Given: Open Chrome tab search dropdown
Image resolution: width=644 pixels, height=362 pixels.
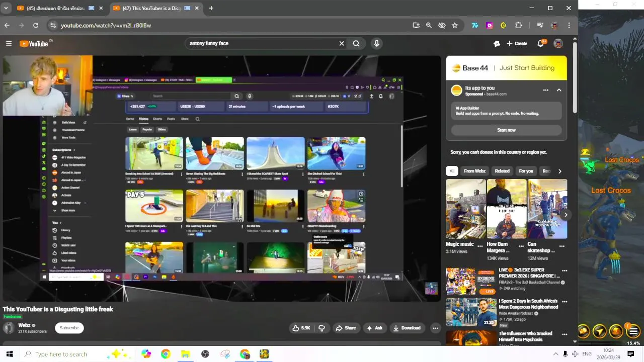Looking at the screenshot, I should tap(6, 8).
